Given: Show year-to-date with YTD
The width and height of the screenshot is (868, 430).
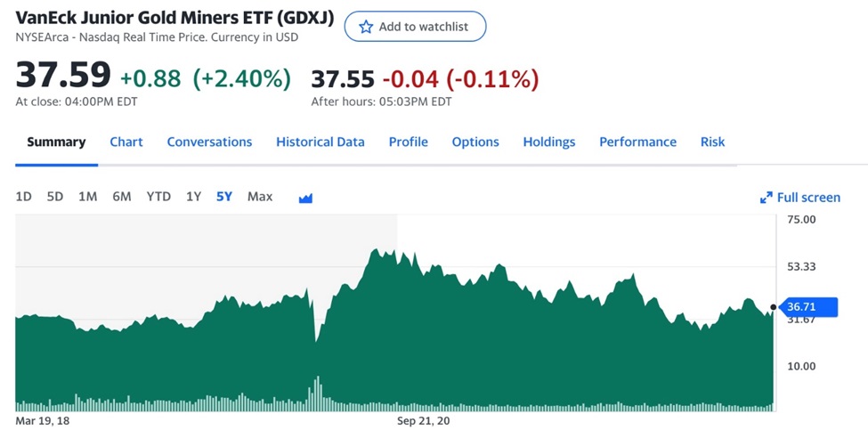Looking at the screenshot, I should pyautogui.click(x=158, y=197).
